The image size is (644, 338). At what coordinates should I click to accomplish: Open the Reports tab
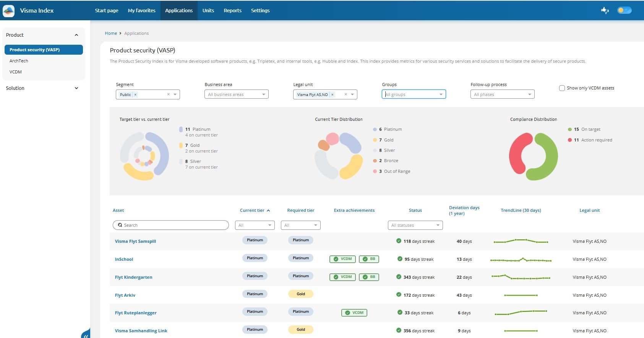(233, 10)
